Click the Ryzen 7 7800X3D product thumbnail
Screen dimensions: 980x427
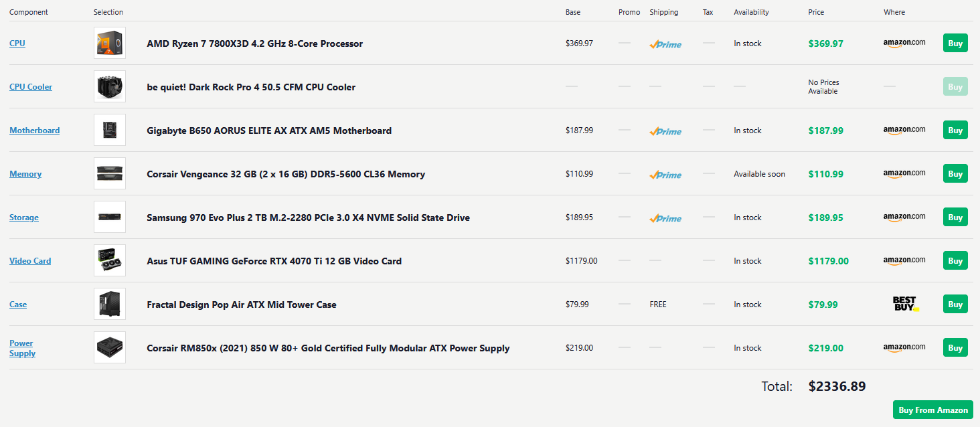(110, 43)
